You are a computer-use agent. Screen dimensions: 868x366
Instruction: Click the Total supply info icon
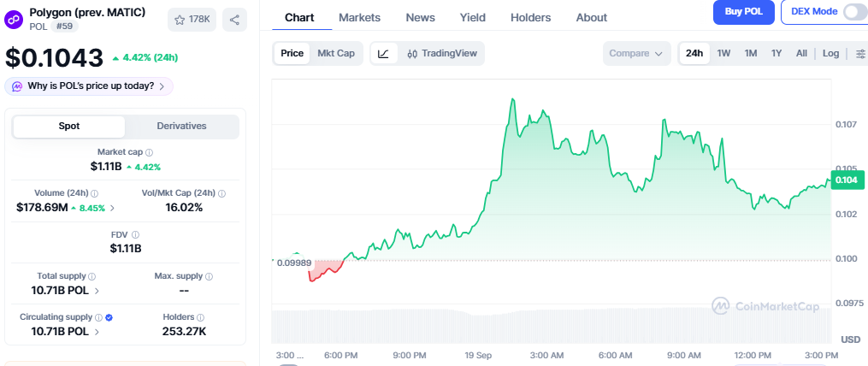92,275
